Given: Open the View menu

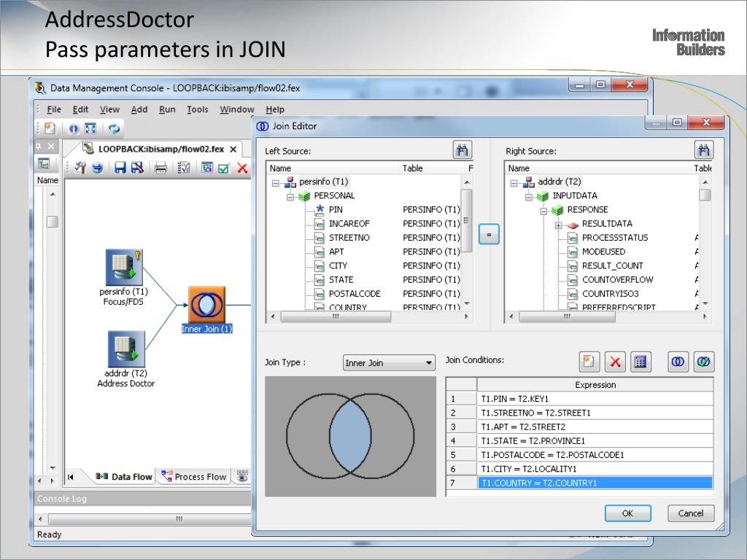Looking at the screenshot, I should [109, 109].
